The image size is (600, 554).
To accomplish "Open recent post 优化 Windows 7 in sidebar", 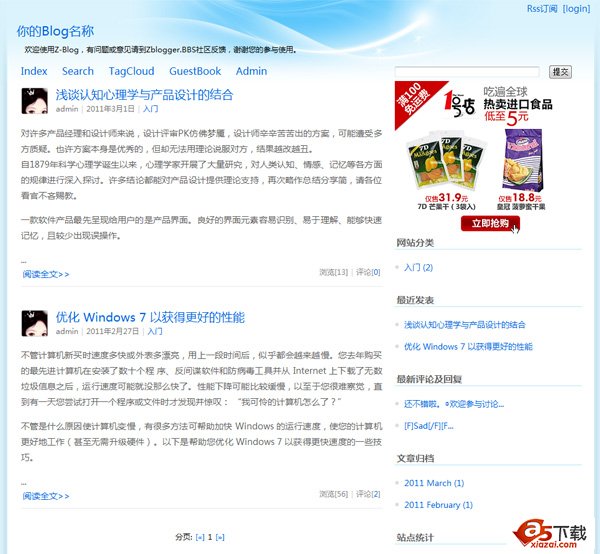I will [468, 347].
